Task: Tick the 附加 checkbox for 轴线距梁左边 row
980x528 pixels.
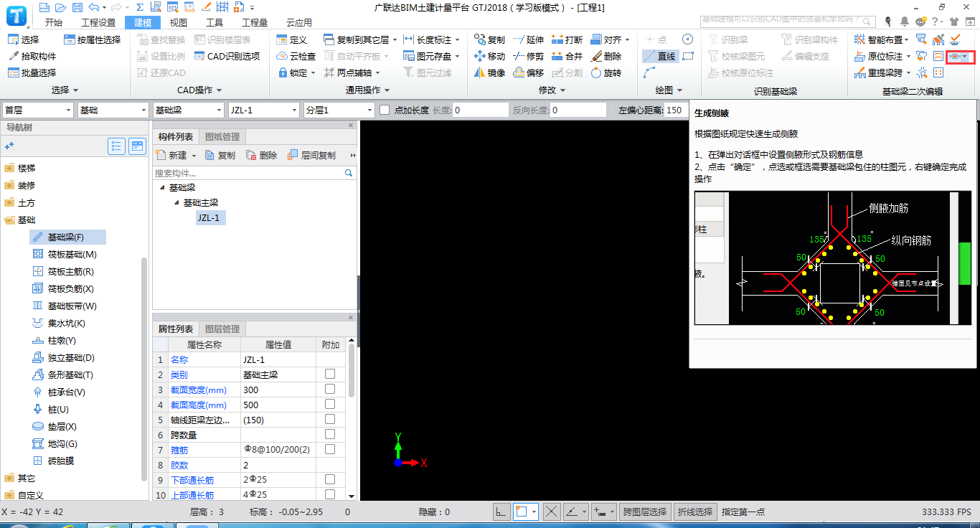Action: tap(330, 419)
